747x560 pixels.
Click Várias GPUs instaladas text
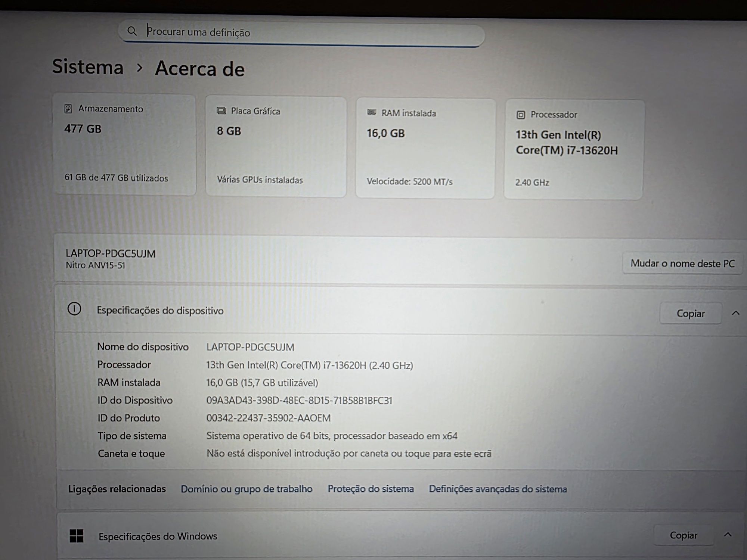[260, 180]
